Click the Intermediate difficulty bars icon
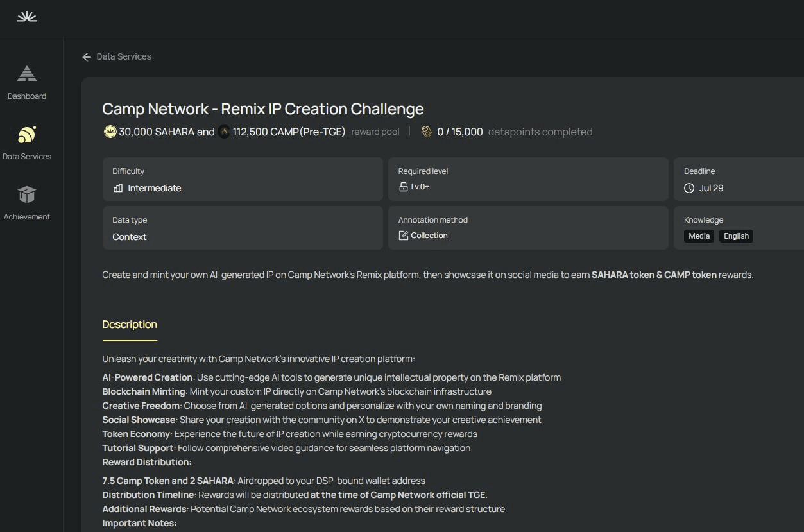This screenshot has height=532, width=804. point(118,188)
